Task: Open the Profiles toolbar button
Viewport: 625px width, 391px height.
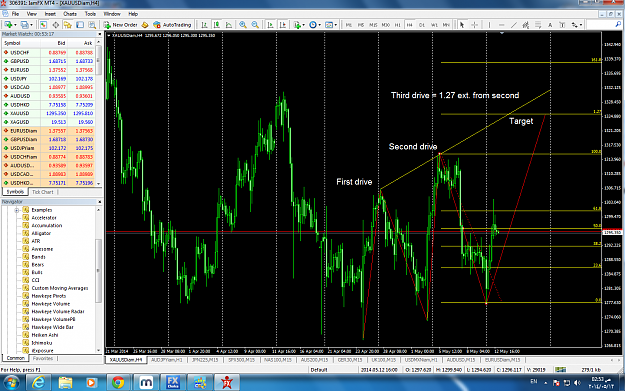Action: (x=26, y=25)
